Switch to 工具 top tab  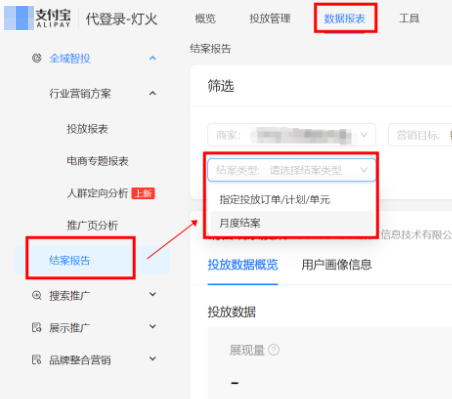click(x=409, y=18)
